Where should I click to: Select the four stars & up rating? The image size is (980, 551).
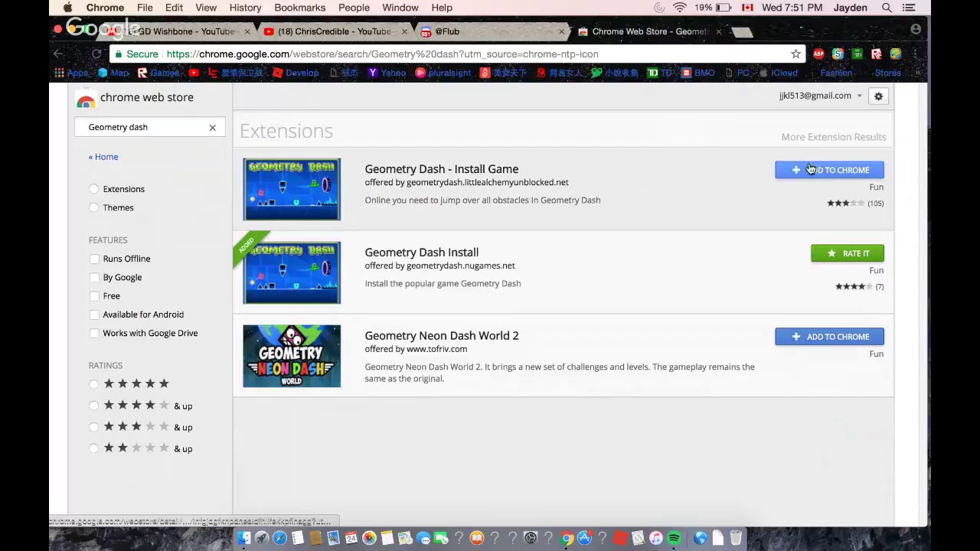(94, 406)
